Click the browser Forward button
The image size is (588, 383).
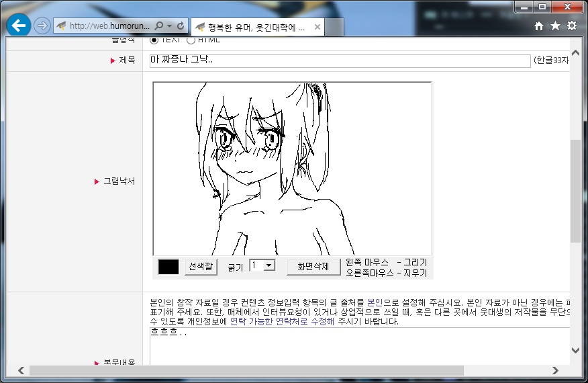coord(42,26)
